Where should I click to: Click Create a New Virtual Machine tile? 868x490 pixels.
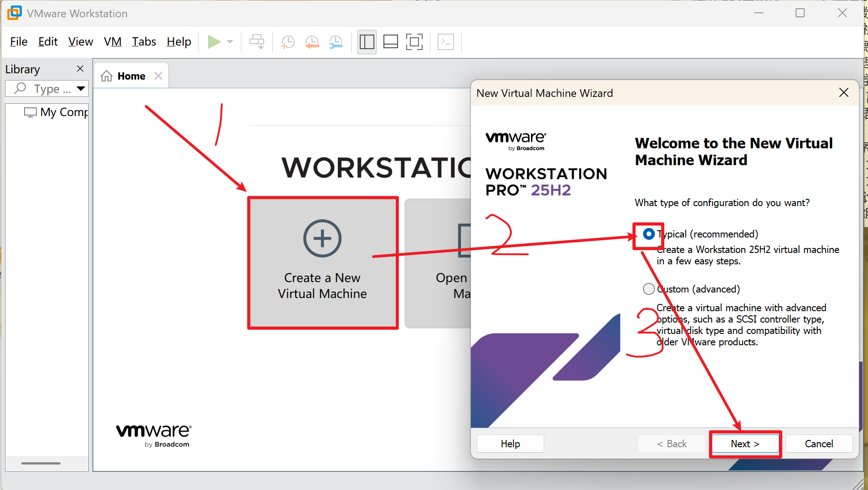point(323,263)
